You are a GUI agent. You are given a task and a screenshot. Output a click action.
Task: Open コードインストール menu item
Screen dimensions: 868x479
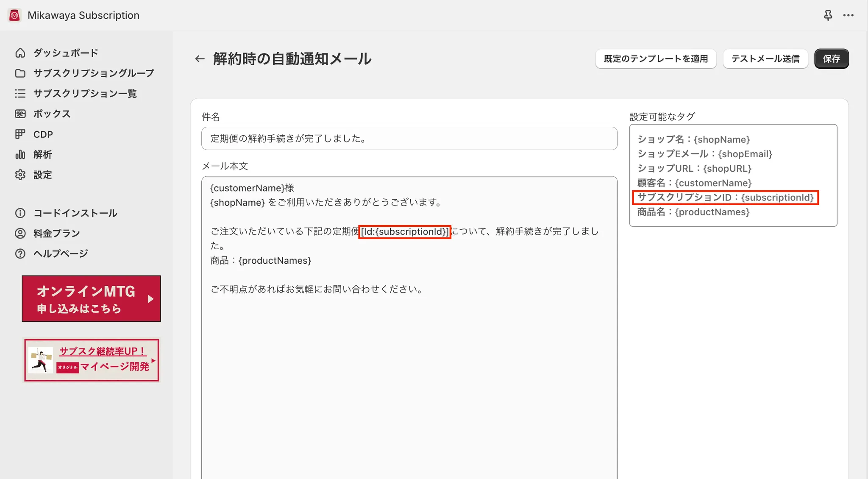tap(75, 213)
